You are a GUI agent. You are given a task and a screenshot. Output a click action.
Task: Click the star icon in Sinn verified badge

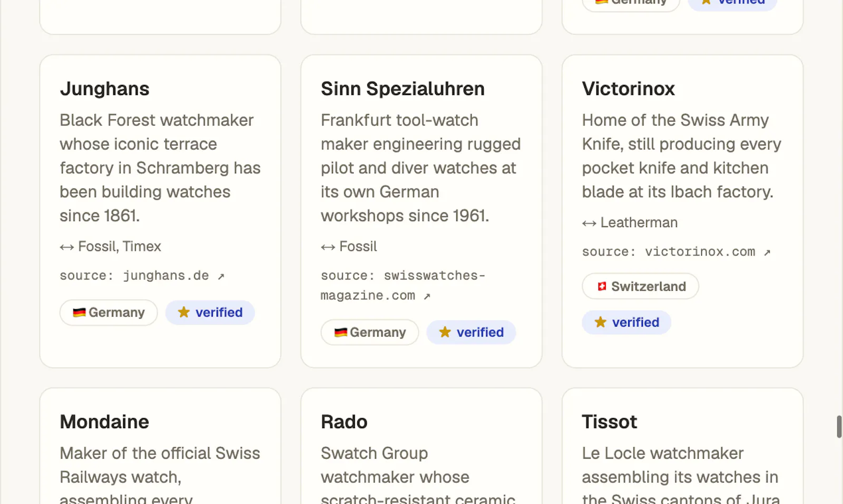tap(445, 332)
